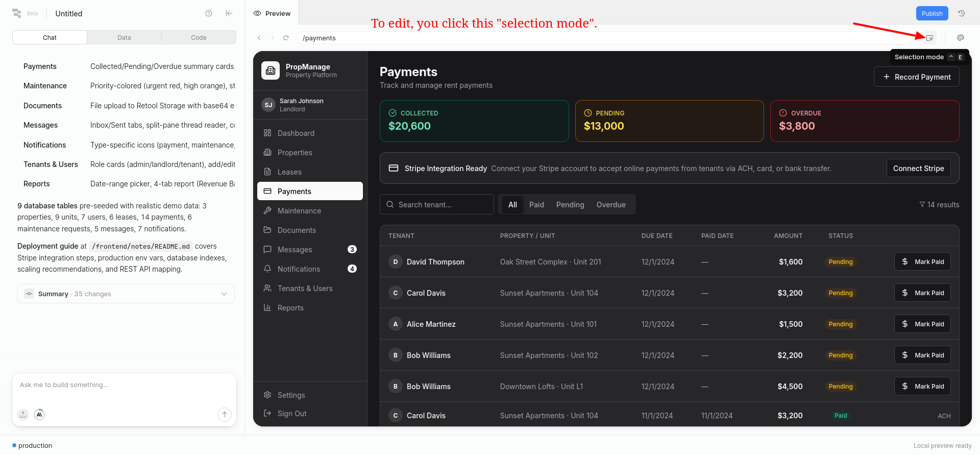Click the Alice Martinez avatar circle
The width and height of the screenshot is (980, 455).
(x=396, y=324)
